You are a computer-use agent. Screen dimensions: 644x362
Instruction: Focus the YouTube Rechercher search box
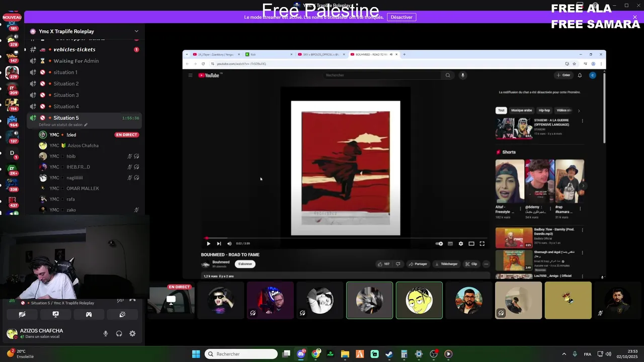click(x=381, y=75)
